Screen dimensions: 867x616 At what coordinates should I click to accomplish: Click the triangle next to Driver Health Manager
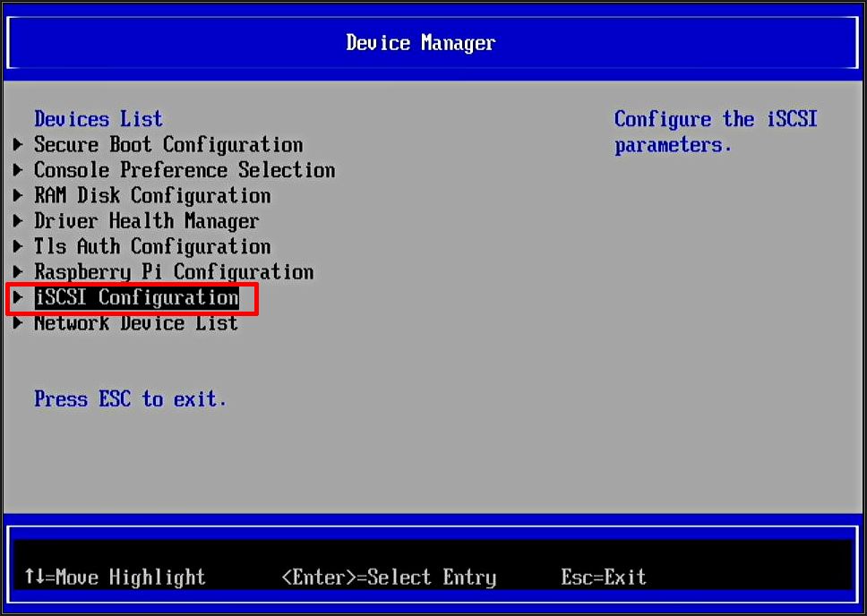pyautogui.click(x=18, y=221)
